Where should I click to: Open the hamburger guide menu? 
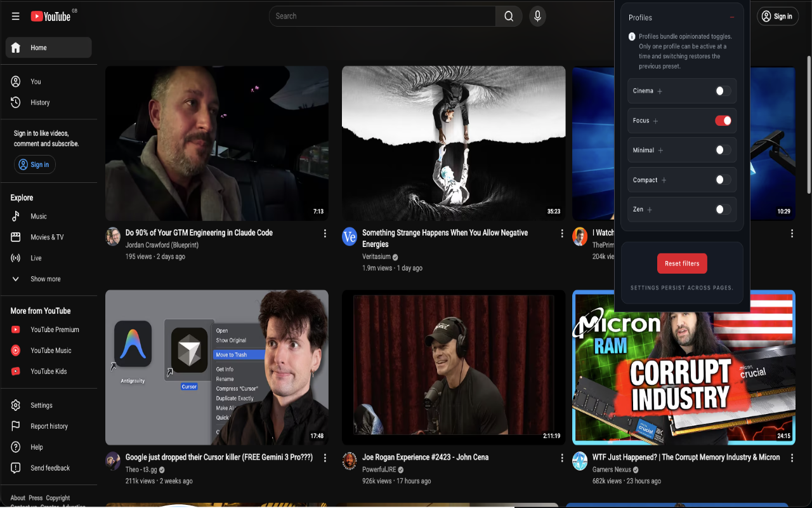(16, 17)
